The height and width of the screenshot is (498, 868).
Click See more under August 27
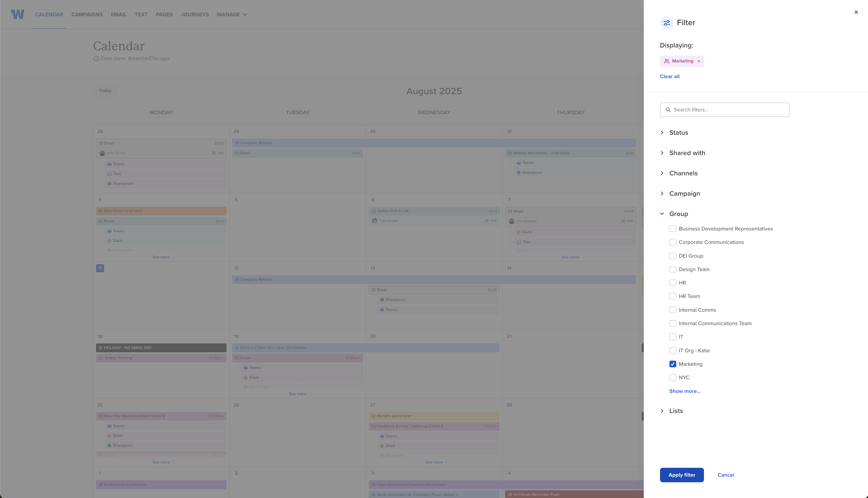pyautogui.click(x=434, y=462)
